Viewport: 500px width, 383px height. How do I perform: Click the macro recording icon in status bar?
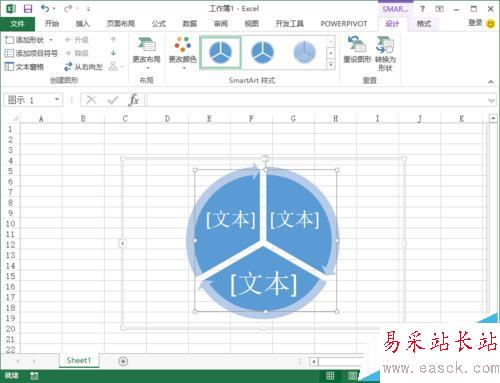pyautogui.click(x=34, y=376)
